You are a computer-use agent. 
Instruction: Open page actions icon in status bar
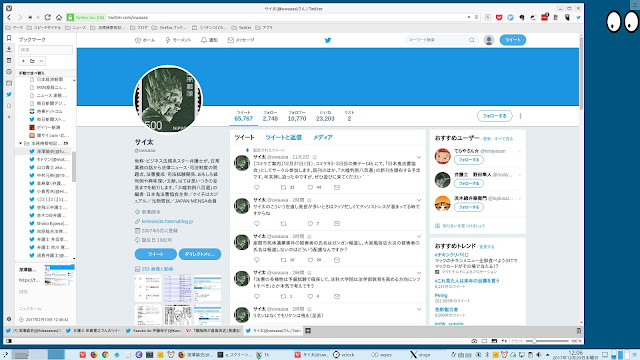coord(504,341)
